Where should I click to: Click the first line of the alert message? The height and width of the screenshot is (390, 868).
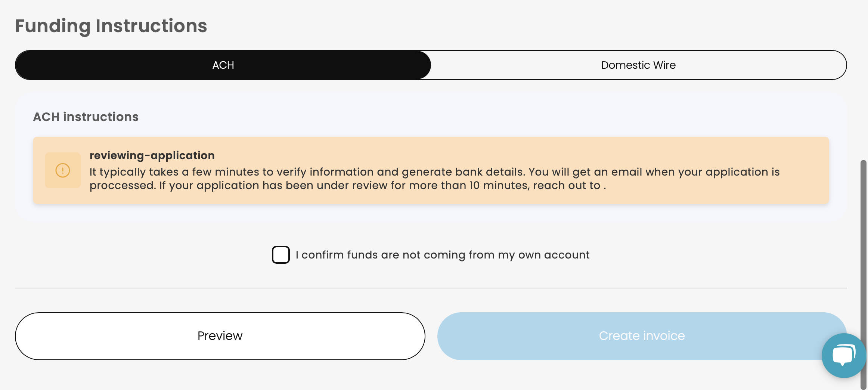tap(434, 172)
